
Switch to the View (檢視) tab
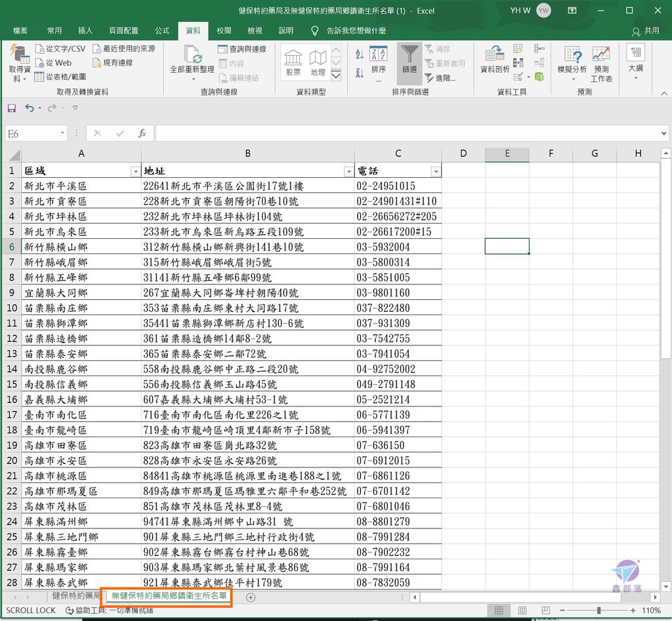click(x=255, y=30)
